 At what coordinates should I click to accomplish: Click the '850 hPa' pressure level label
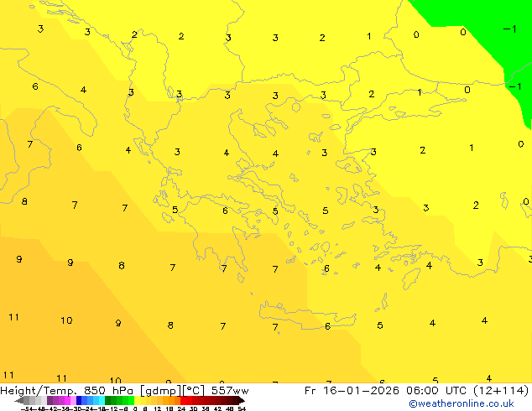(108, 391)
